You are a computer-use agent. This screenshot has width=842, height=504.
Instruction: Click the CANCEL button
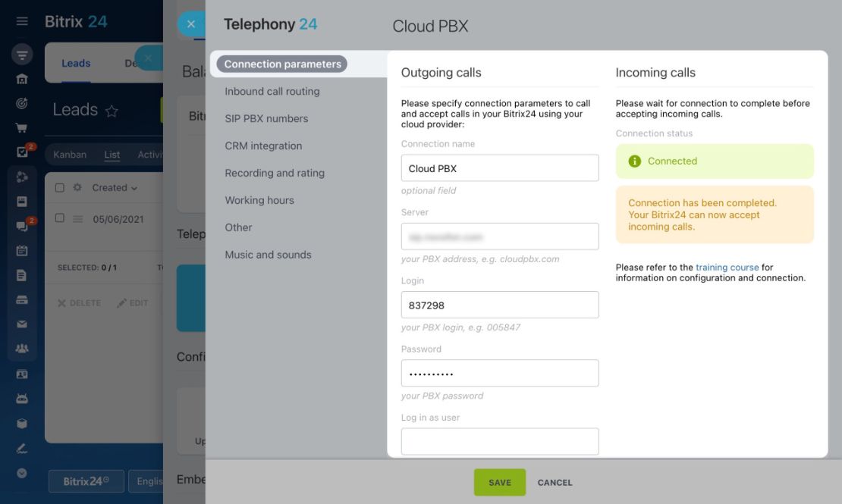555,483
